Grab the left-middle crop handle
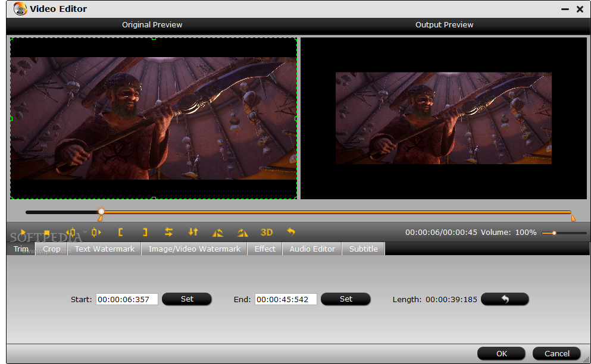Image resolution: width=591 pixels, height=364 pixels. tap(11, 118)
